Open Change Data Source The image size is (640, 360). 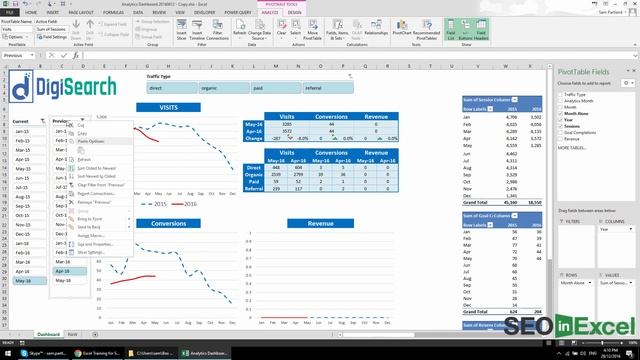click(x=259, y=29)
